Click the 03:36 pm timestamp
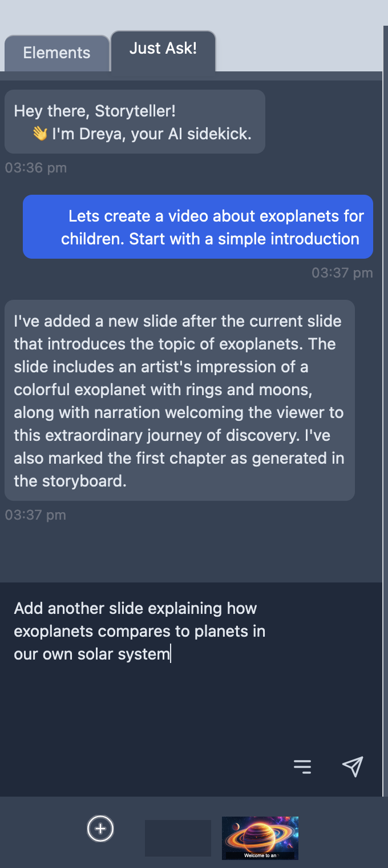 (35, 167)
